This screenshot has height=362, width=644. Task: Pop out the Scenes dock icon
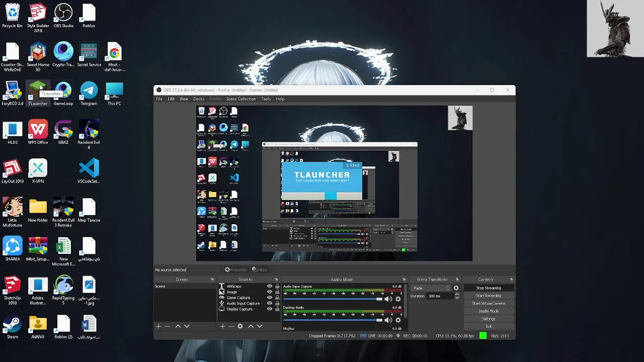tap(212, 280)
